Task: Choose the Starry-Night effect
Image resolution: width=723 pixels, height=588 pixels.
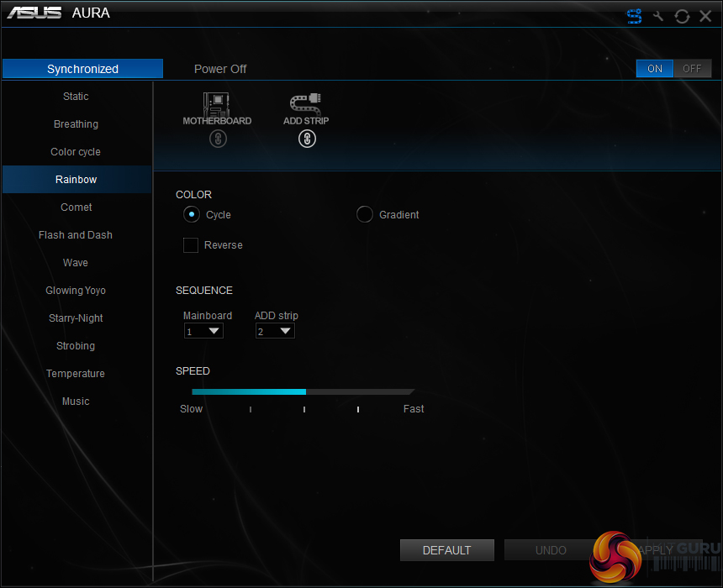Action: [x=76, y=318]
